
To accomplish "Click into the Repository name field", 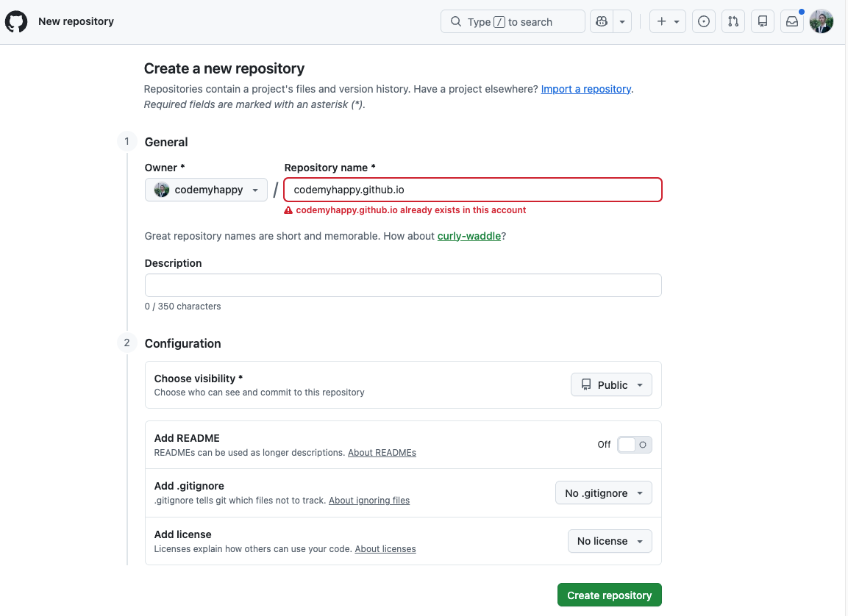I will click(473, 190).
